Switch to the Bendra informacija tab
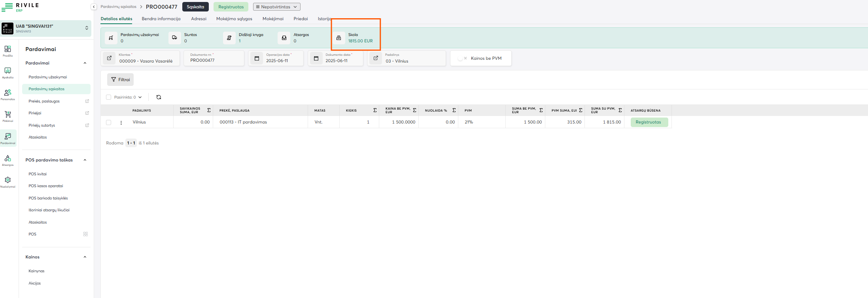 point(161,19)
